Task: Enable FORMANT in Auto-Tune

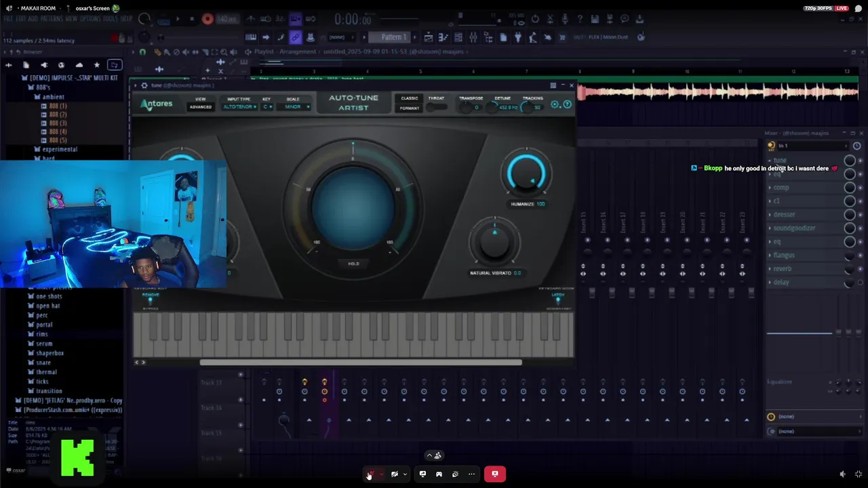Action: tap(410, 108)
